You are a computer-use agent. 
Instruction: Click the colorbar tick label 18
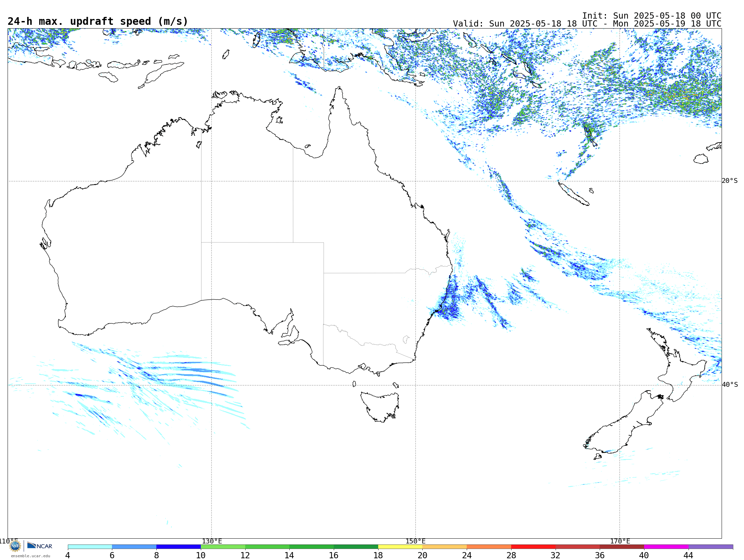point(378,555)
